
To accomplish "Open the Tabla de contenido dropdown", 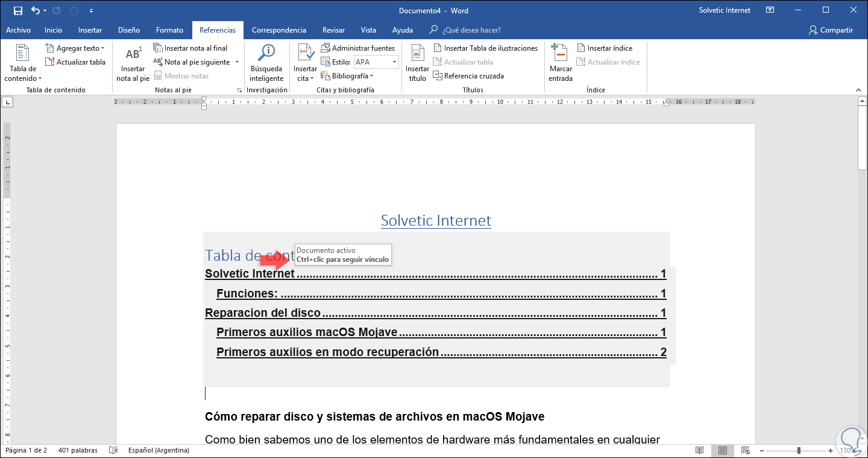I will pyautogui.click(x=23, y=64).
